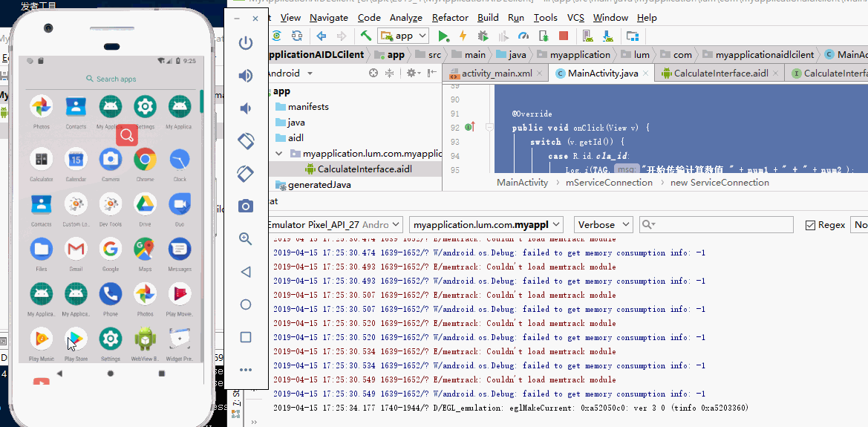This screenshot has width=868, height=427.
Task: Open the VCS menu
Action: (577, 18)
